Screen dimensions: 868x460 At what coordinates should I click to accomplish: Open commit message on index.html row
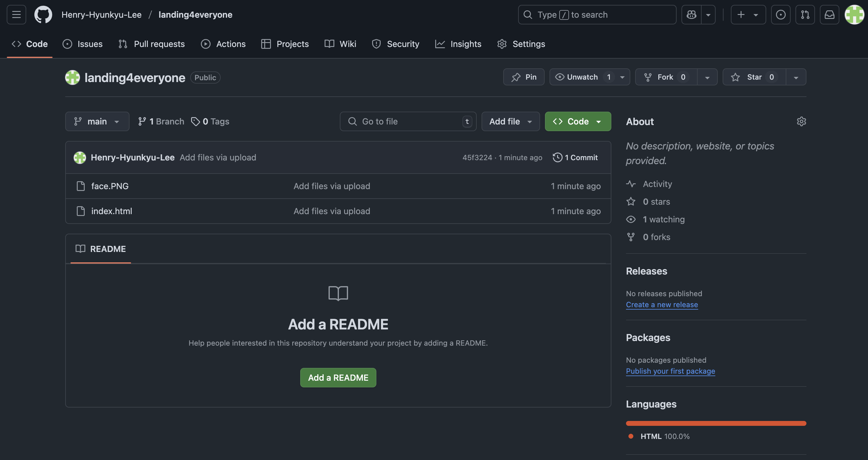[x=332, y=211]
